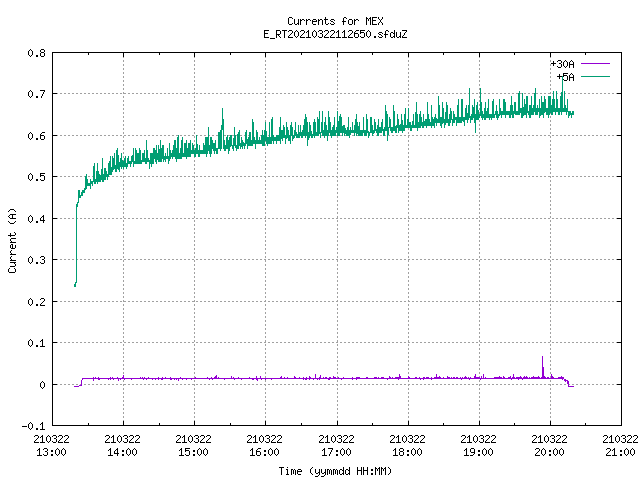Click the x-axis label '210322 15:00'

193,445
